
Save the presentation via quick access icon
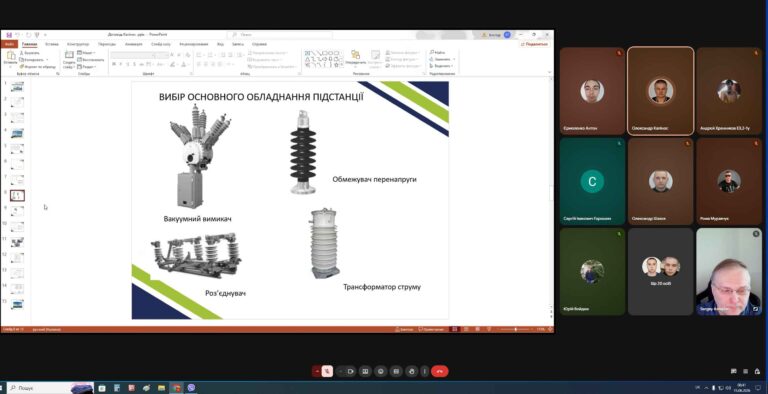point(9,35)
